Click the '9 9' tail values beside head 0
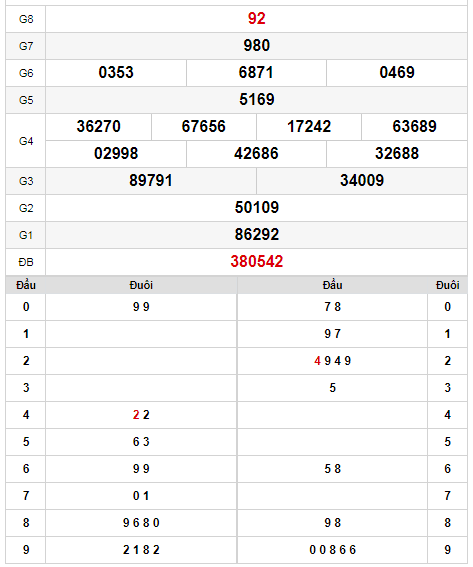 [141, 307]
